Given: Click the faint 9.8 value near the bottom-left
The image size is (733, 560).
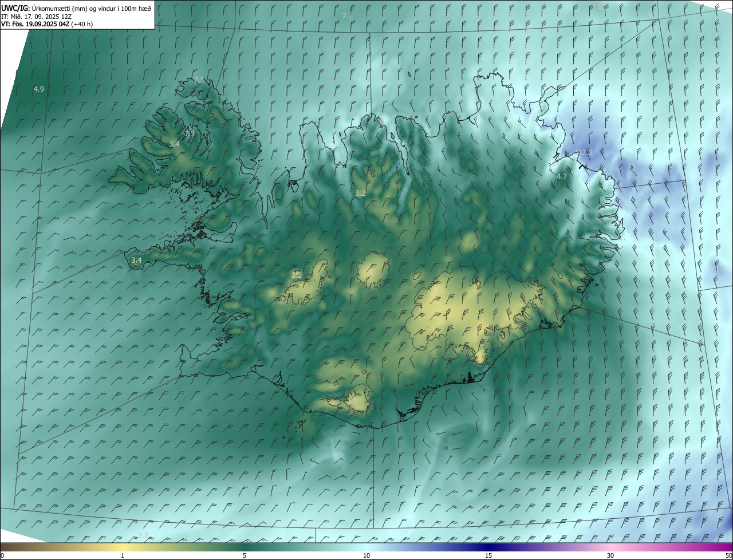Looking at the screenshot, I should click(x=143, y=535).
